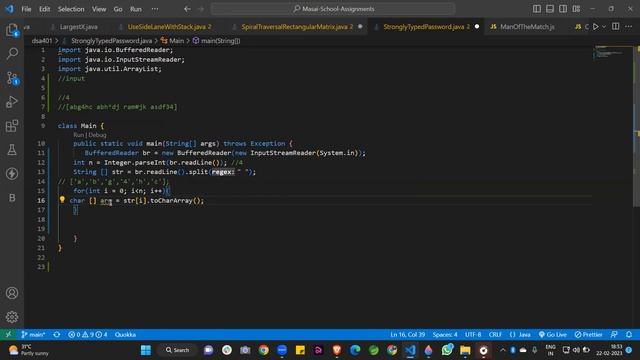The width and height of the screenshot is (640, 360).
Task: Click the Debug code lens above main
Action: pos(97,135)
